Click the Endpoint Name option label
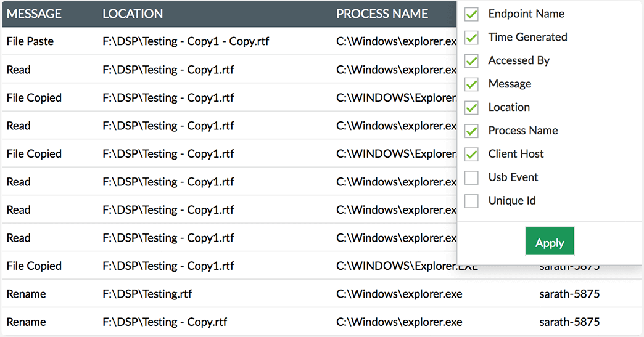 (526, 14)
